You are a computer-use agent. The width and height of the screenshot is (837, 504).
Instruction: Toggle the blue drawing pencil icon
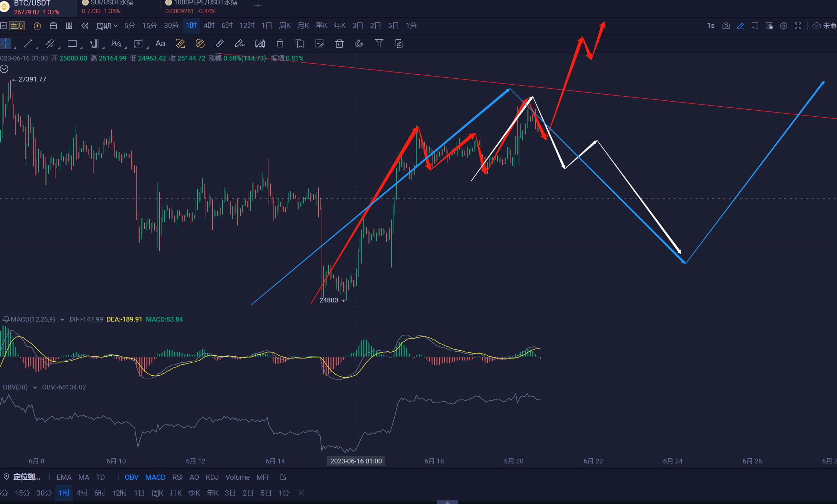point(741,26)
